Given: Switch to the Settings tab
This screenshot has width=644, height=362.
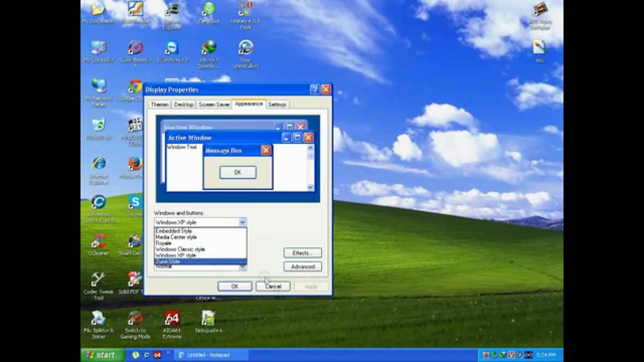Looking at the screenshot, I should 277,104.
